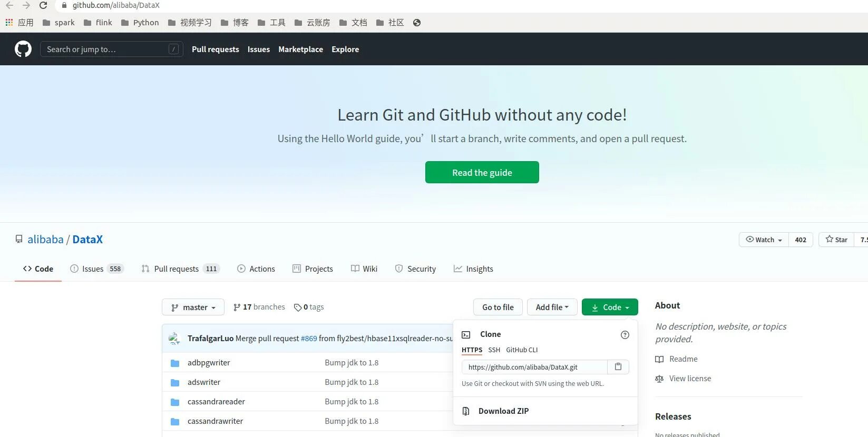The width and height of the screenshot is (868, 437).
Task: Open the Insights tab
Action: [x=473, y=269]
